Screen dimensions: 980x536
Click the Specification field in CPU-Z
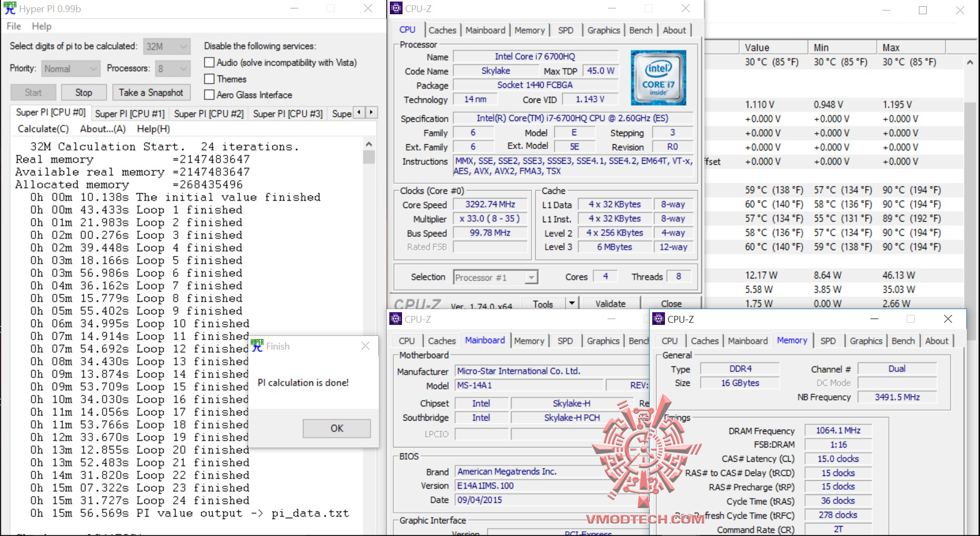click(573, 118)
